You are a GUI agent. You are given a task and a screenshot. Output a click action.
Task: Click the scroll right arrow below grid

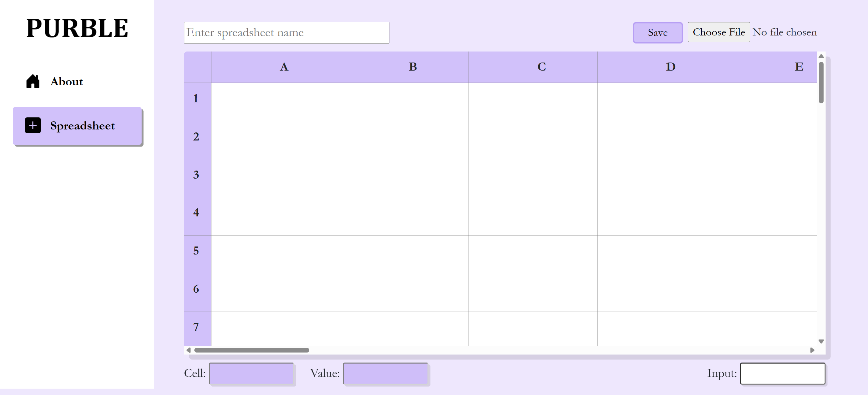(812, 350)
